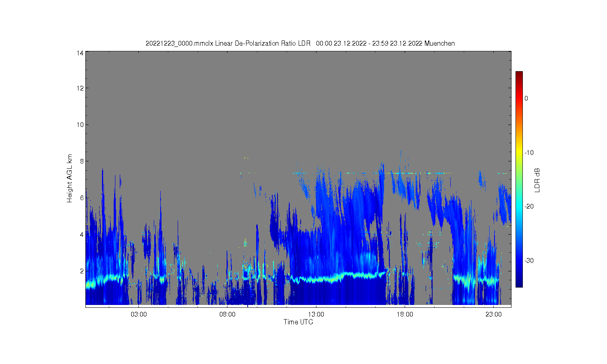Click height tick label '12'

(80, 88)
